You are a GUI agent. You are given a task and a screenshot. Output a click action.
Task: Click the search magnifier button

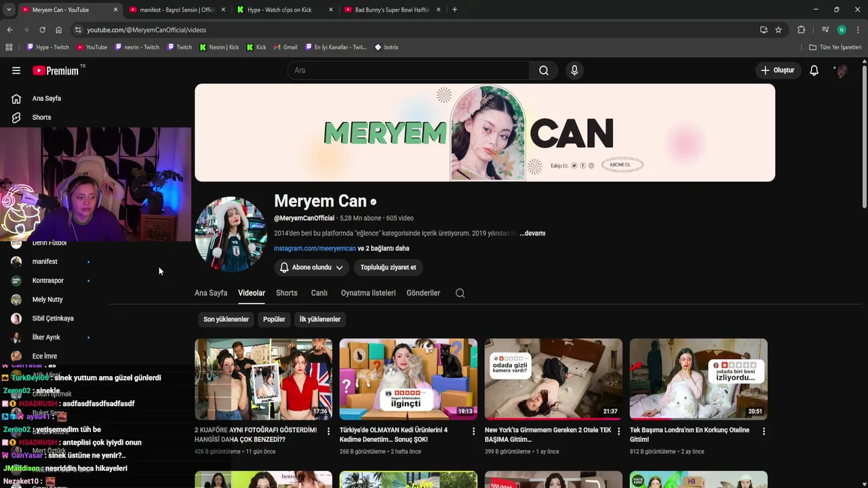(544, 70)
